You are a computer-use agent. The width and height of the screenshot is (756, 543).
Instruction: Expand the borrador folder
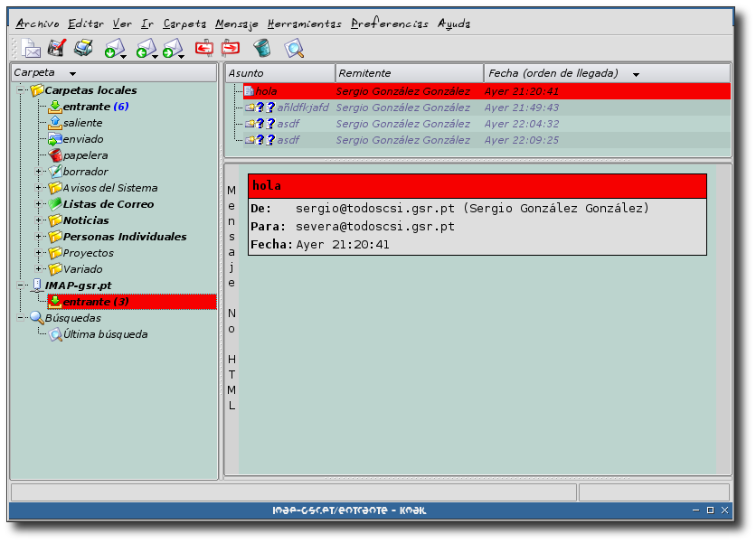click(38, 172)
